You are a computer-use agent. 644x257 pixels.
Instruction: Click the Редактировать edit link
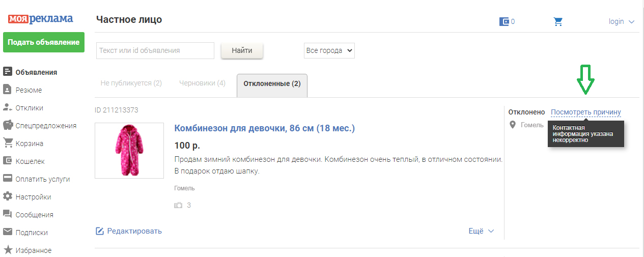coord(129,231)
